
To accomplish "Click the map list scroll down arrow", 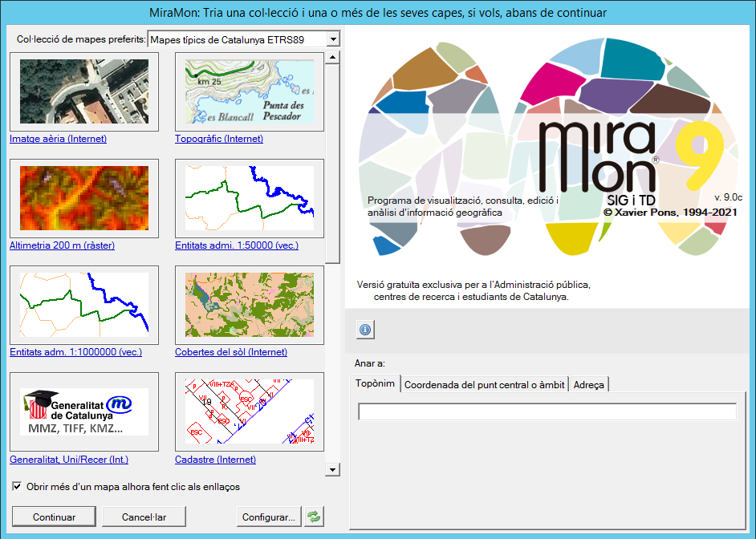I will 333,469.
